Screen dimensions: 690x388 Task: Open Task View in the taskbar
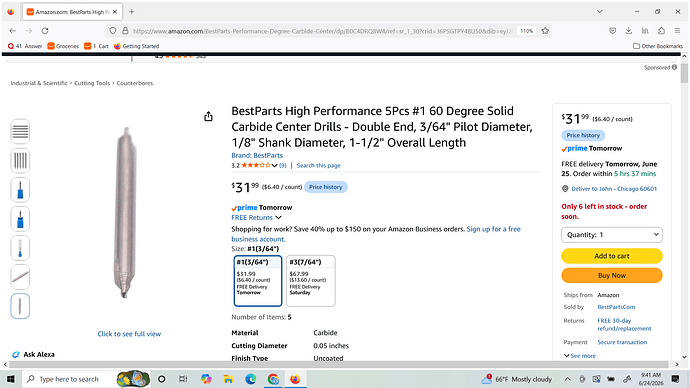183,379
